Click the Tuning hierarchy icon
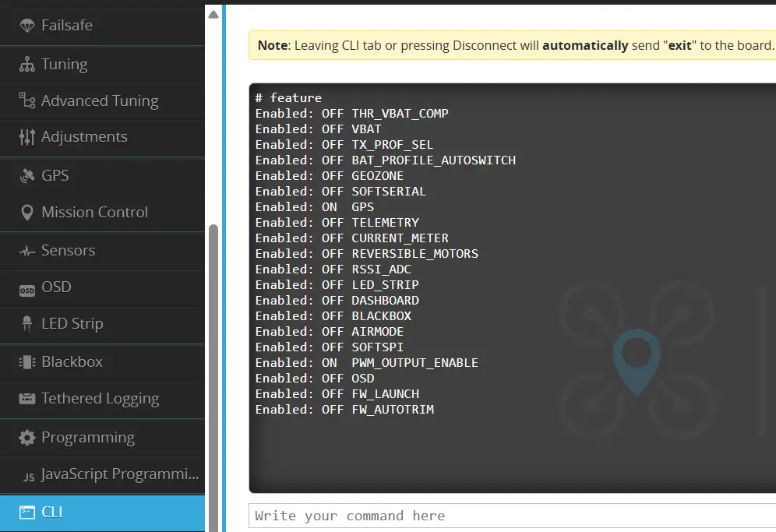776x532 pixels. coord(27,65)
